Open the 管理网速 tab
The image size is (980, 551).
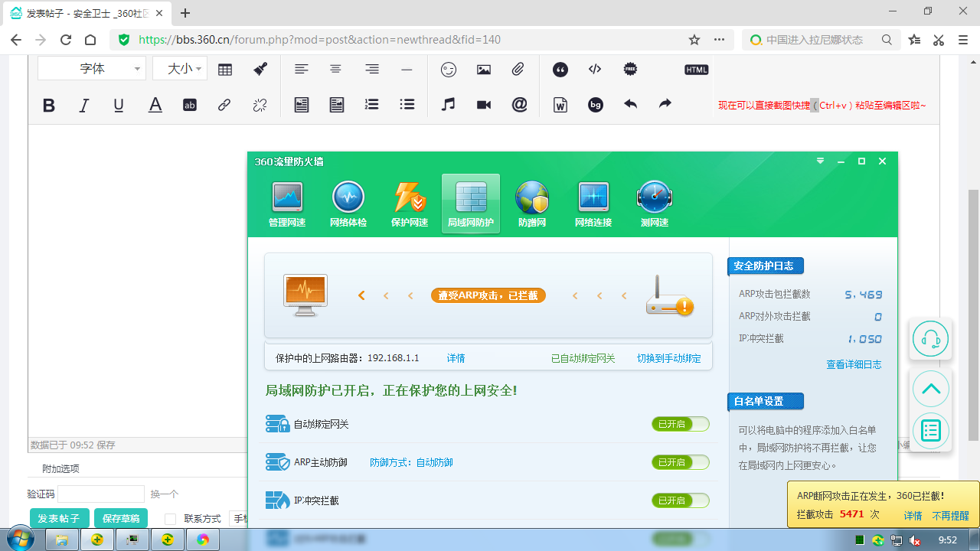287,204
